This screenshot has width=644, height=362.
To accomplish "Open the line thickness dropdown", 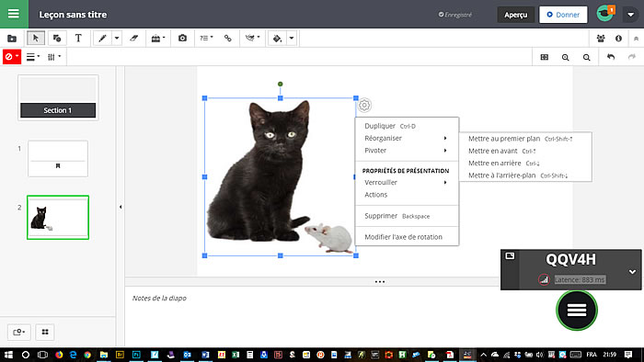I will (x=33, y=57).
